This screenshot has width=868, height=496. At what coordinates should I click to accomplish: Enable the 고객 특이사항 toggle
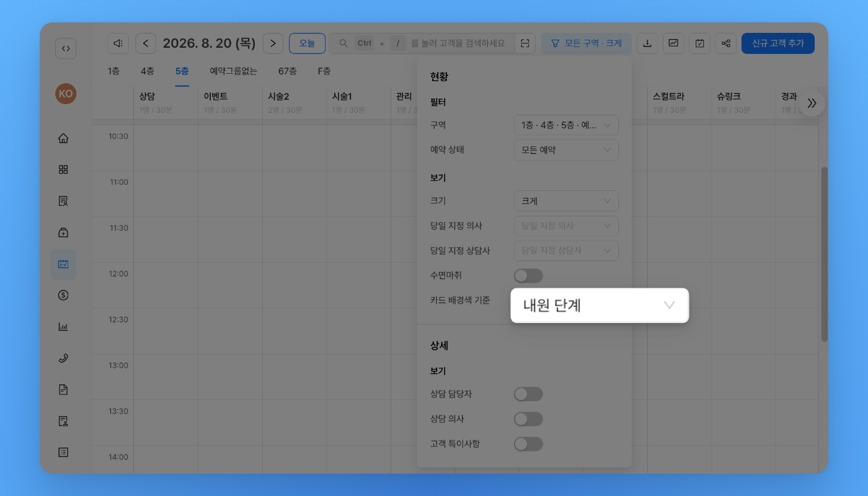click(x=528, y=444)
